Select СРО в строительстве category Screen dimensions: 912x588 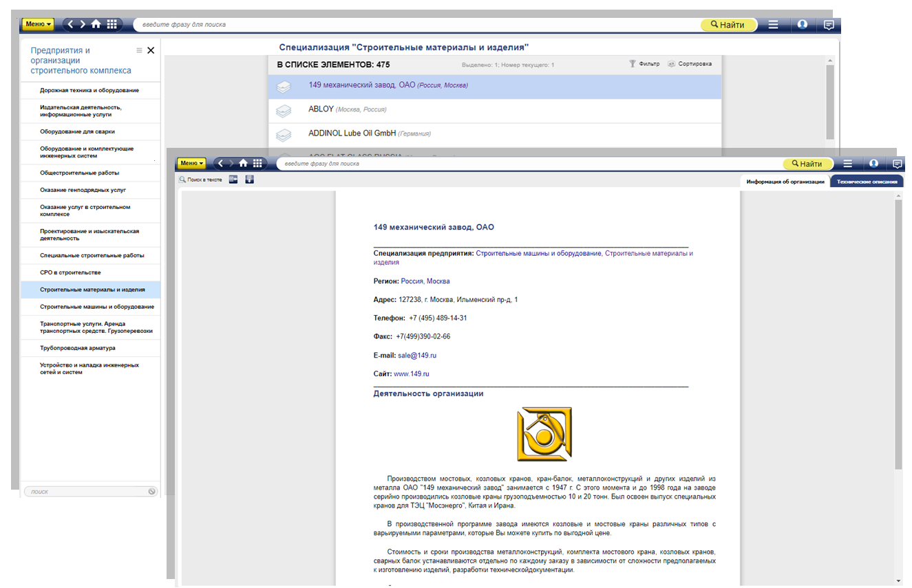(x=90, y=272)
